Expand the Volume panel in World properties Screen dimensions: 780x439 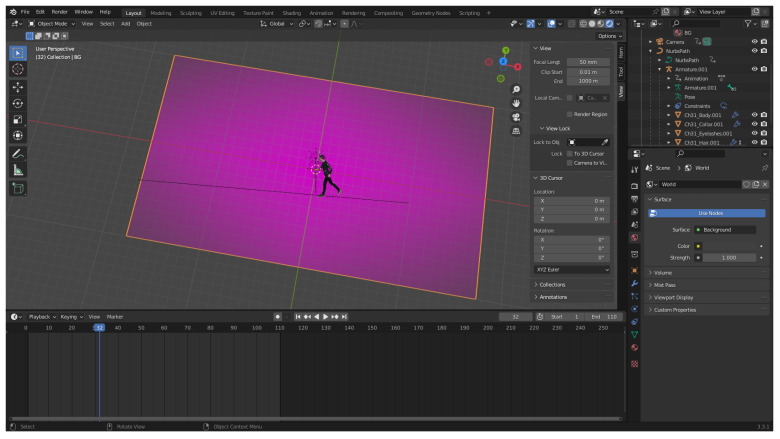point(662,272)
